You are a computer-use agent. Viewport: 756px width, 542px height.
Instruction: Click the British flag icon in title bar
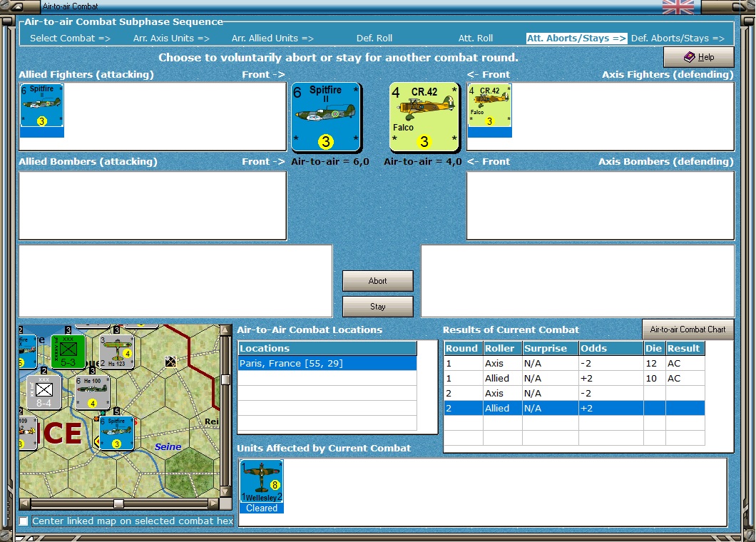point(678,6)
